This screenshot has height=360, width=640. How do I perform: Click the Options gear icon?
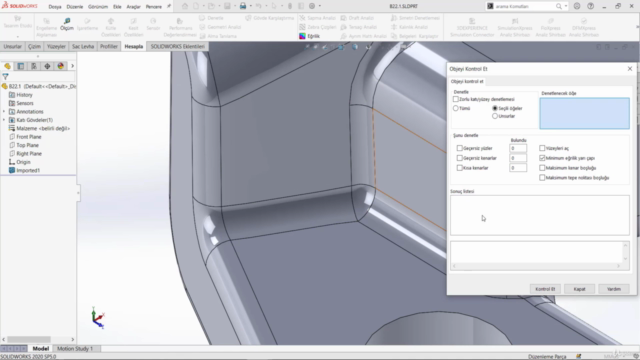tap(312, 6)
